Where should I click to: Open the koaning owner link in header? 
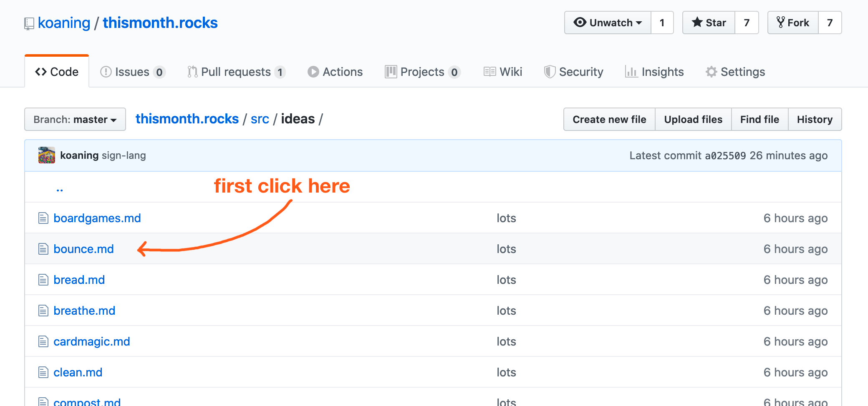64,23
